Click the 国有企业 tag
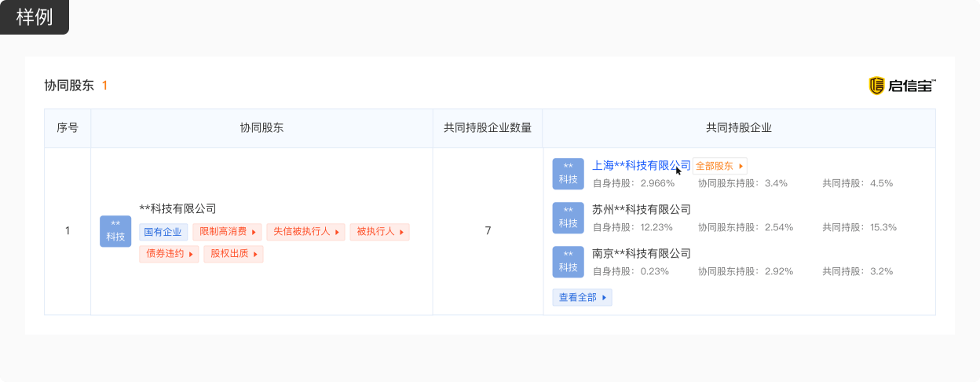Screen dimensions: 980x382 pyautogui.click(x=163, y=232)
